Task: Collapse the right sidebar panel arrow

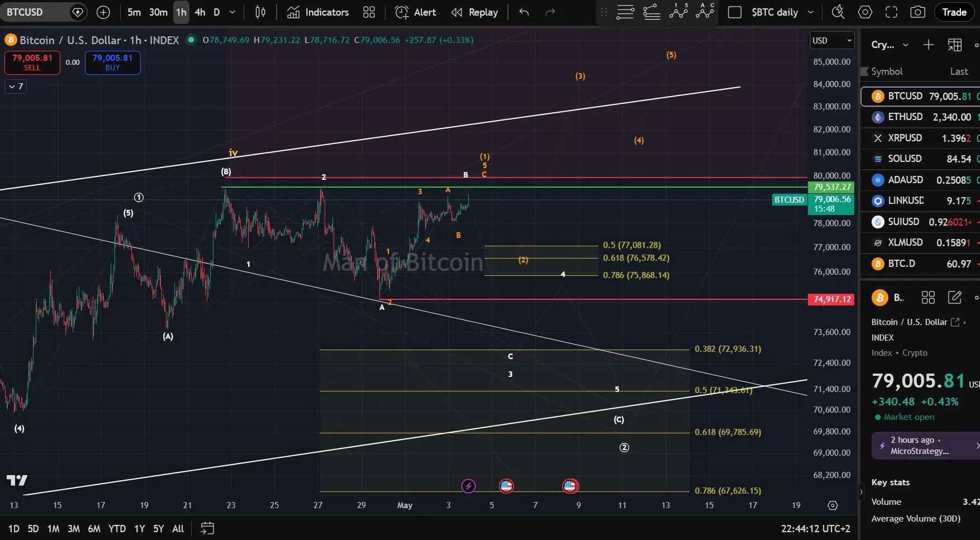Action: (861, 492)
